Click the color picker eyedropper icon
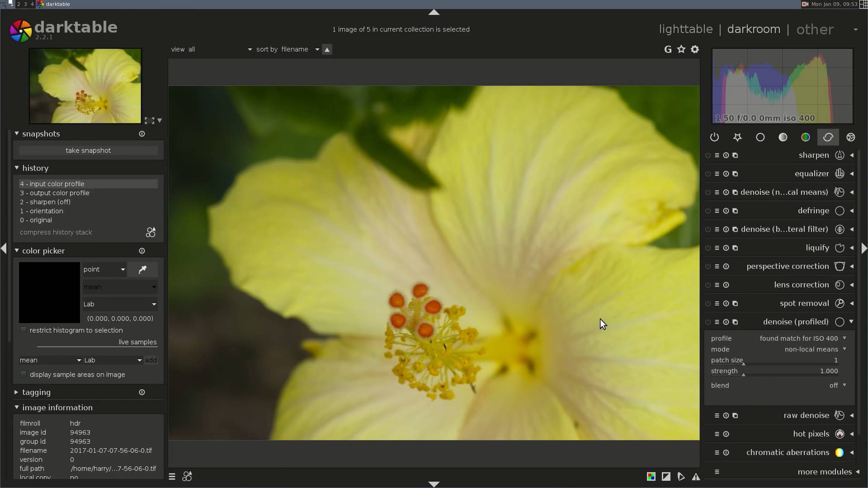Viewport: 868px width, 488px height. coord(142,269)
